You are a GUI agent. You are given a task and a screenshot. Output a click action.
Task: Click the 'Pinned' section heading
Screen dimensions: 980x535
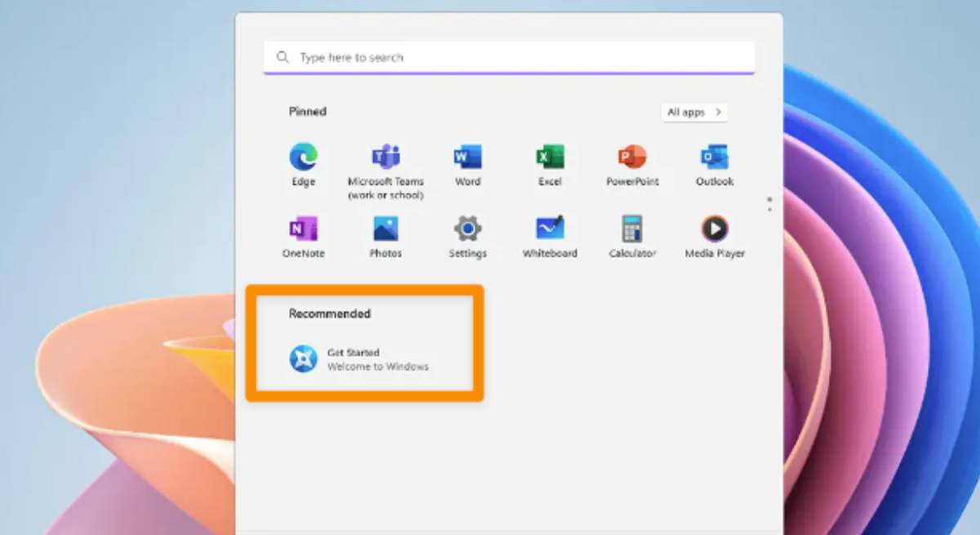pos(307,111)
